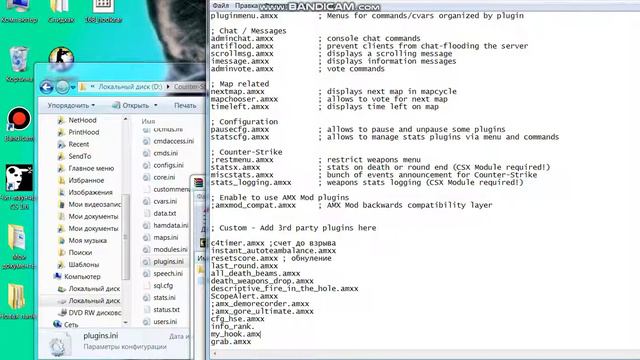Select the hamdata.ini file icon
This screenshot has width=640, height=360.
click(146, 225)
